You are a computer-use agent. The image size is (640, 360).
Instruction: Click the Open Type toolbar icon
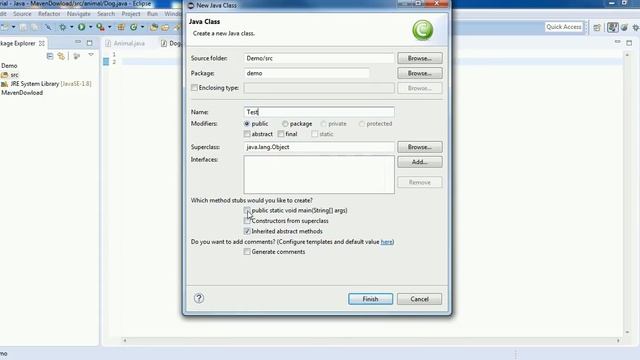154,27
